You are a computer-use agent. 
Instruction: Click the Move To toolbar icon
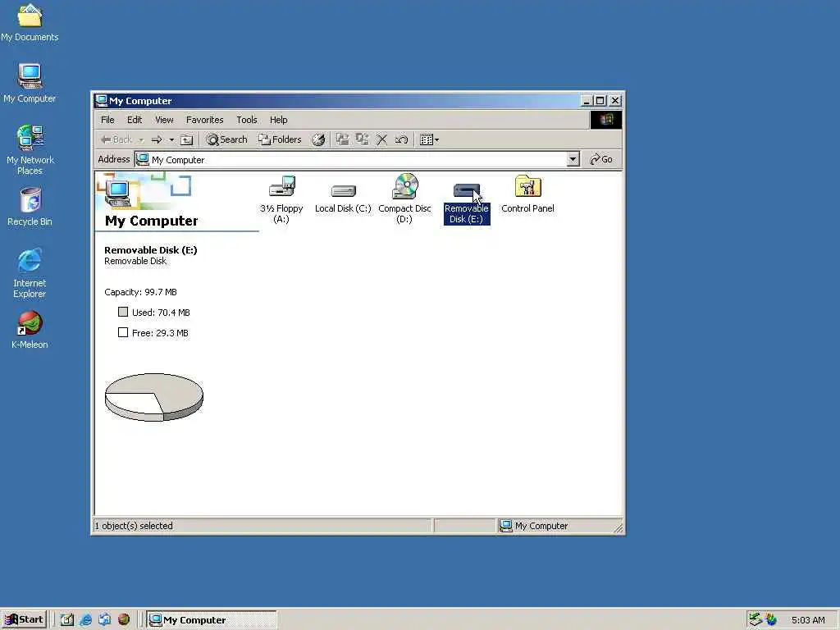point(342,139)
